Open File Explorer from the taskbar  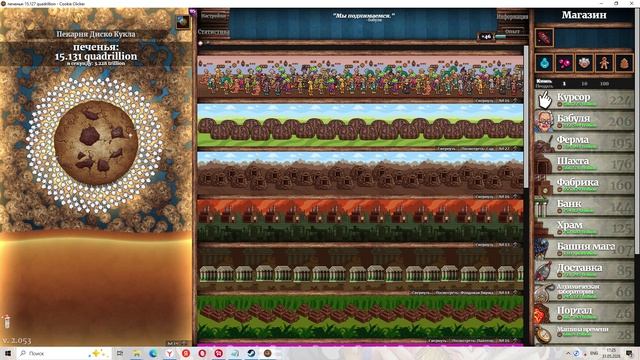(136, 353)
